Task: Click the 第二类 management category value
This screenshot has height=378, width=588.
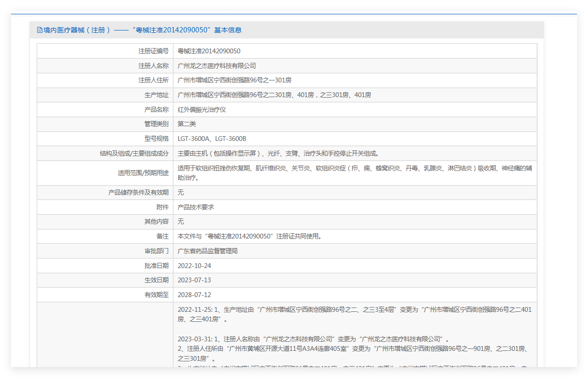Action: pos(187,124)
